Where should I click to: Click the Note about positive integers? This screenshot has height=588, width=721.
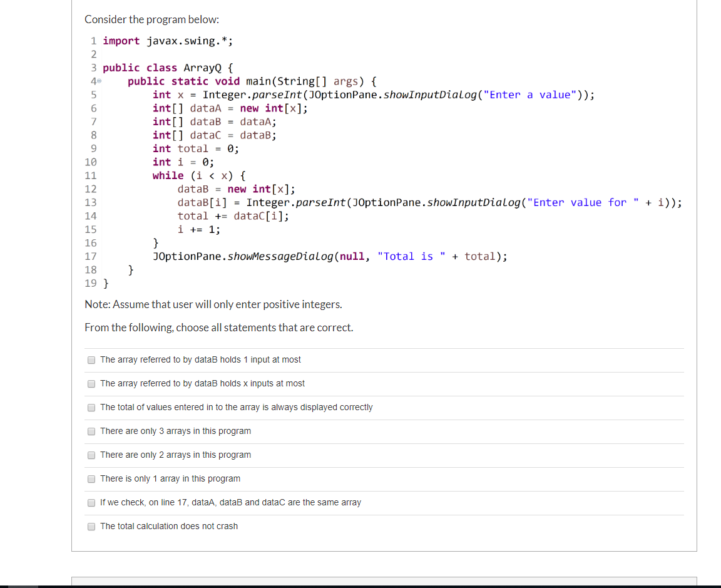coord(213,304)
